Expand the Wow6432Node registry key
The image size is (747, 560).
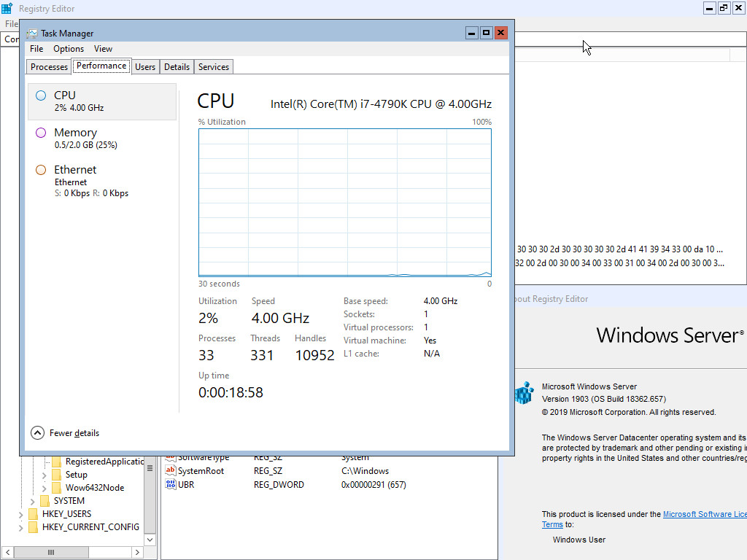click(x=44, y=488)
